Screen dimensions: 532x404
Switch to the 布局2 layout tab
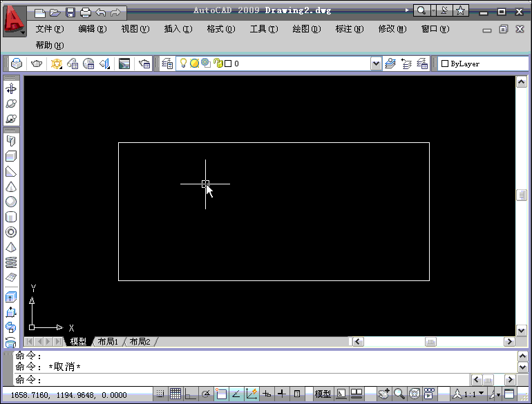(140, 342)
